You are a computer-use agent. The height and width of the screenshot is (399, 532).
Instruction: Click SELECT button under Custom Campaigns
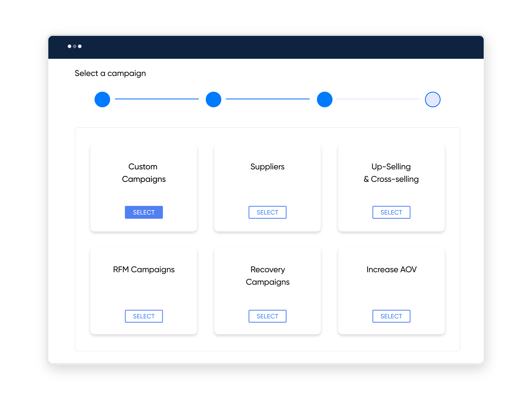click(144, 212)
